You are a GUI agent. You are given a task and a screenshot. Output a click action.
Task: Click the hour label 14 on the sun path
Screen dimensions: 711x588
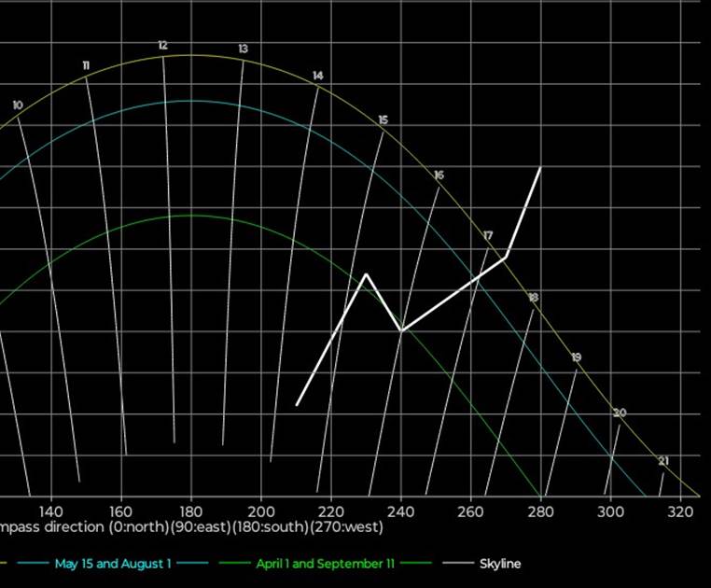click(318, 76)
